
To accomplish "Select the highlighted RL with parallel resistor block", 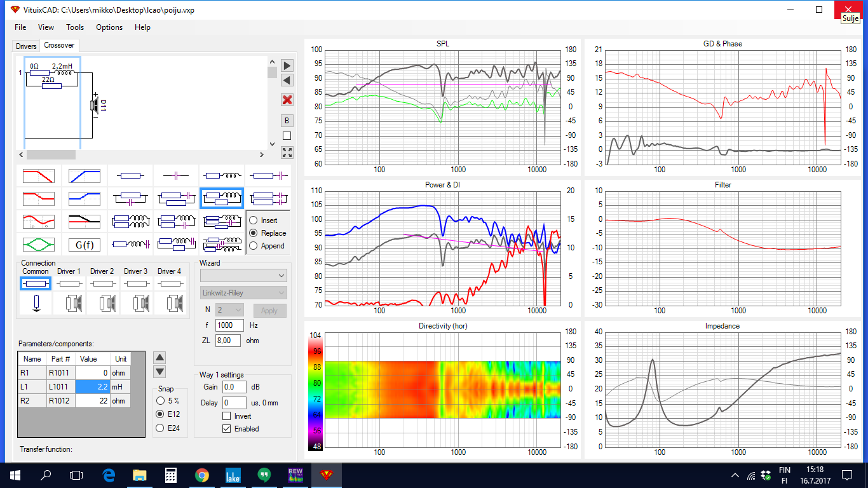I will coord(222,198).
